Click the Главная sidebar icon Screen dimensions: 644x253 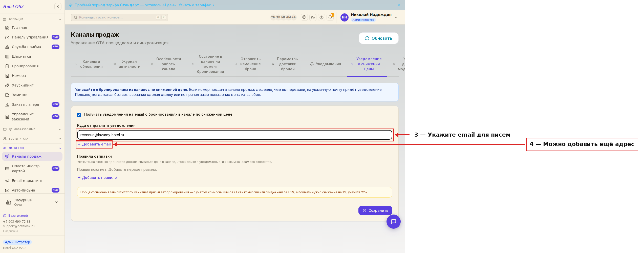coord(7,28)
